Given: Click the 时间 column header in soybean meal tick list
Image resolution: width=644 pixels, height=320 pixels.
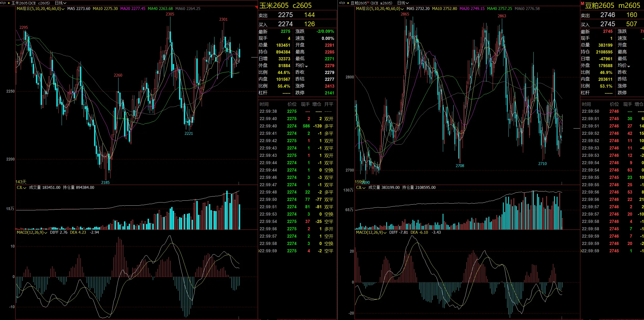Looking at the screenshot, I should (586, 104).
